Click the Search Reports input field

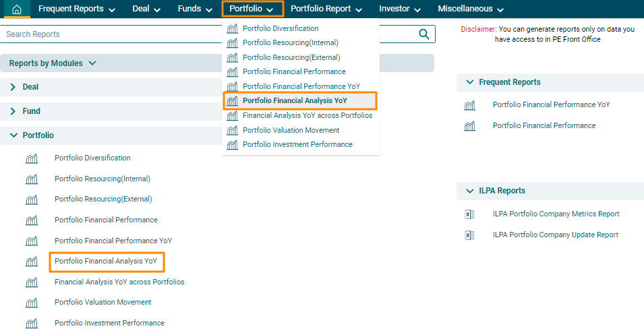202,34
